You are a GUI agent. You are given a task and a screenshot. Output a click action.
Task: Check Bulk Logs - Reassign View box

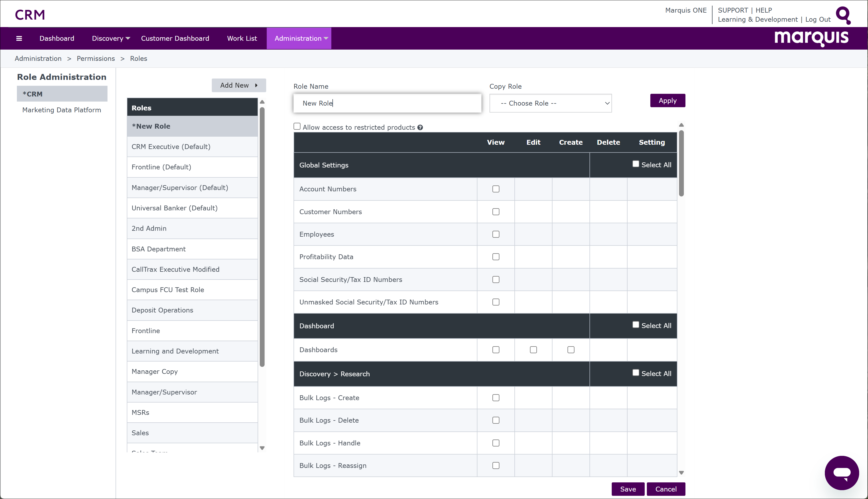point(496,466)
